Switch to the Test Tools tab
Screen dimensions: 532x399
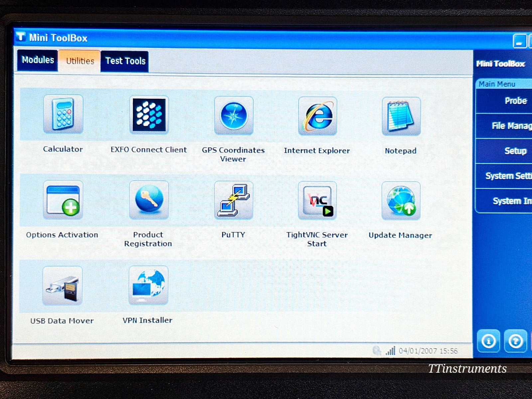pos(125,61)
